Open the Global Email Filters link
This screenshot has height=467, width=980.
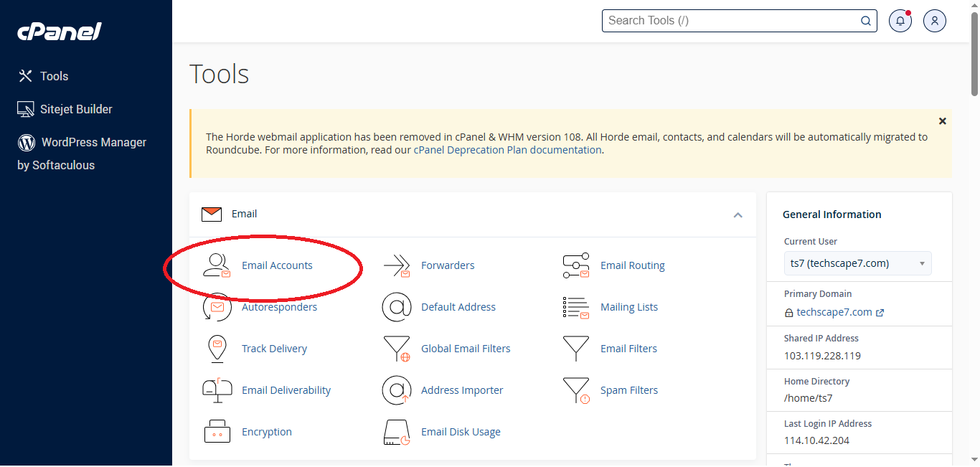pyautogui.click(x=466, y=349)
